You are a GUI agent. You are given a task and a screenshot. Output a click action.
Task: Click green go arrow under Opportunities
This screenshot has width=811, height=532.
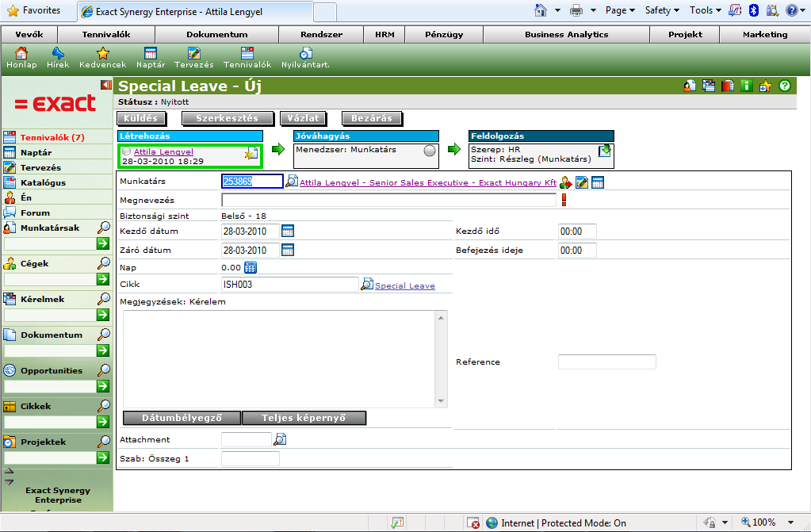point(103,386)
